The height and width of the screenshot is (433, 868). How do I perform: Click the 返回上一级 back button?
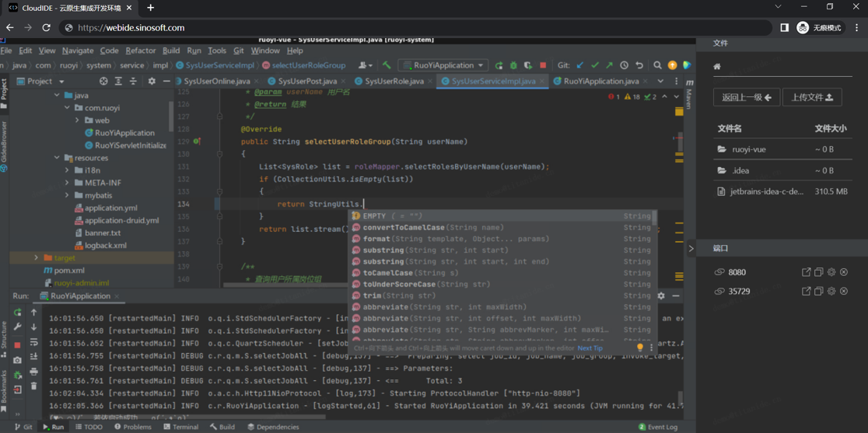pos(746,97)
